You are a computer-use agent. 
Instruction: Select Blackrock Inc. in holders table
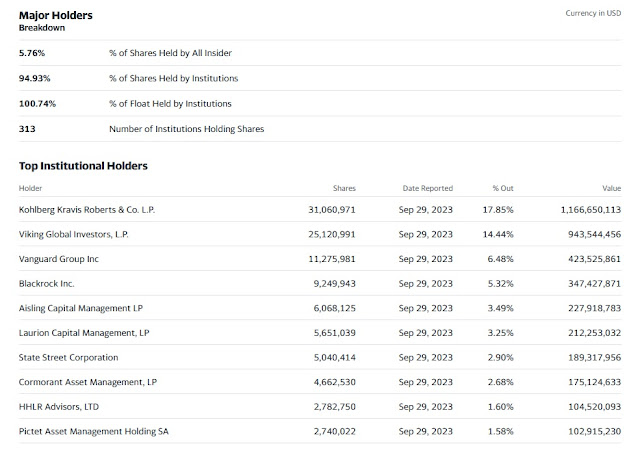tap(47, 284)
